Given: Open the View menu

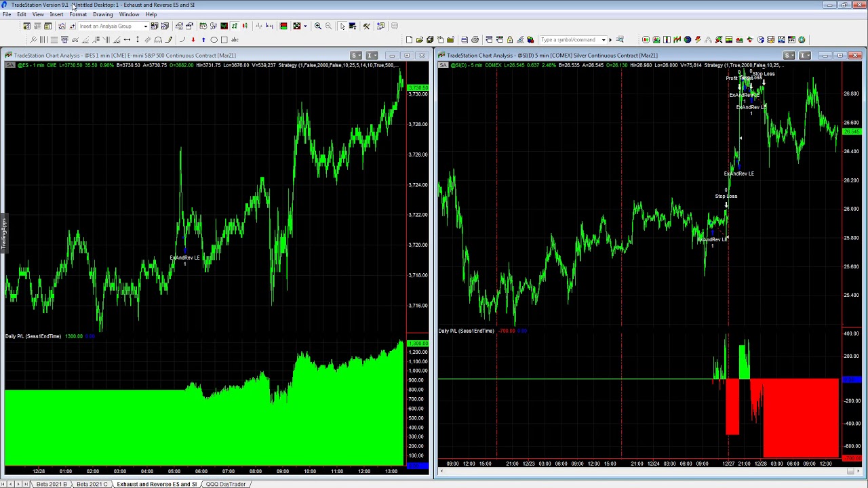Looking at the screenshot, I should point(38,14).
